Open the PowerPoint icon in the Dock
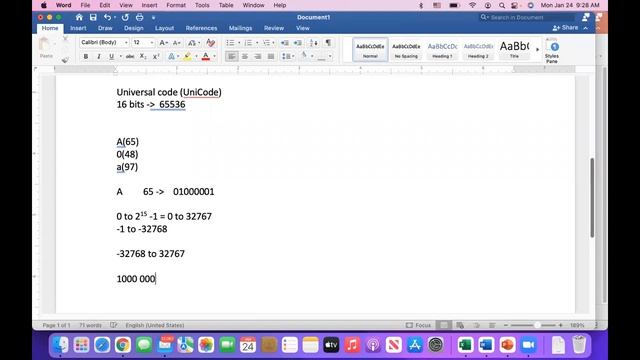Screen dimensions: 640x360 [507, 345]
